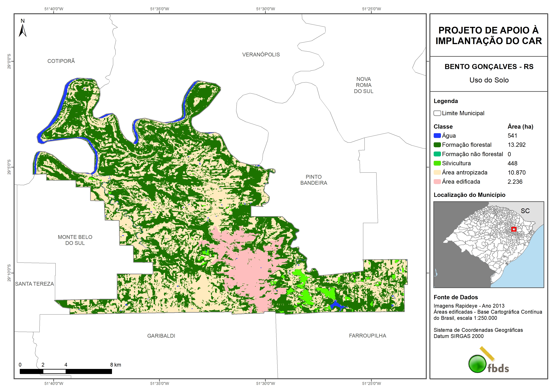The height and width of the screenshot is (392, 555).
Task: Click the pink Área edificada swatch
Action: click(x=437, y=182)
